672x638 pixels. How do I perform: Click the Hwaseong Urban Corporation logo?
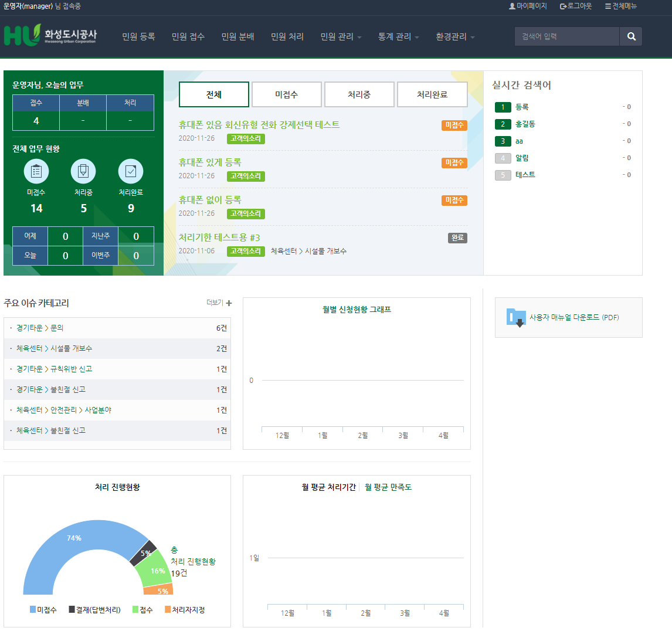50,36
